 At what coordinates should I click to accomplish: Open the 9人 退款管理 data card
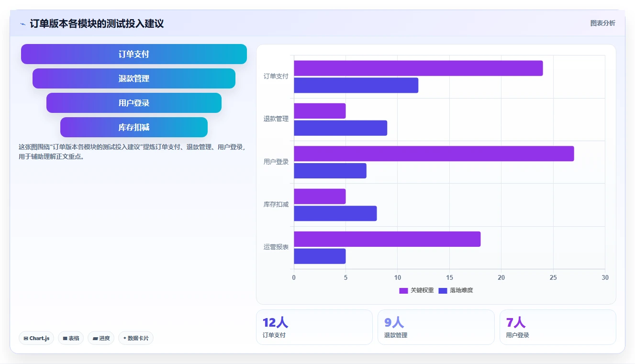coord(436,327)
